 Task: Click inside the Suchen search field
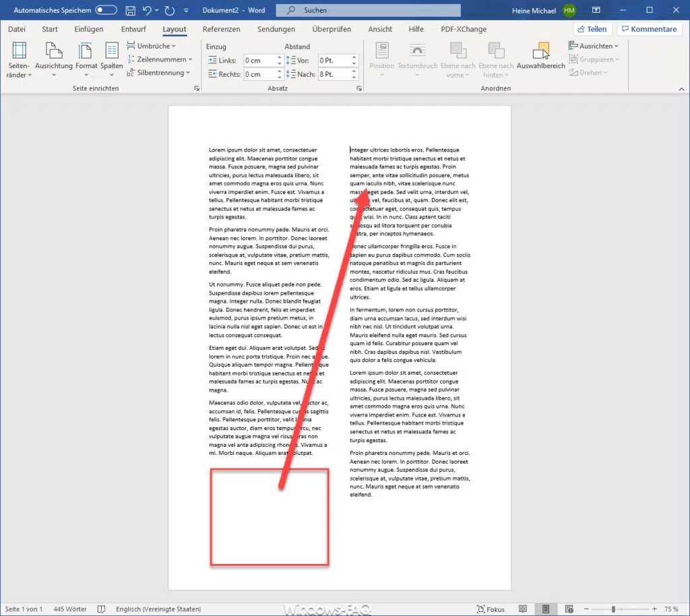tap(368, 10)
